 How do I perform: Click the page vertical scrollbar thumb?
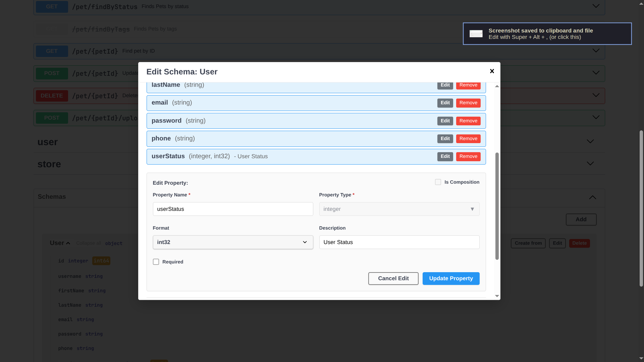click(641, 208)
